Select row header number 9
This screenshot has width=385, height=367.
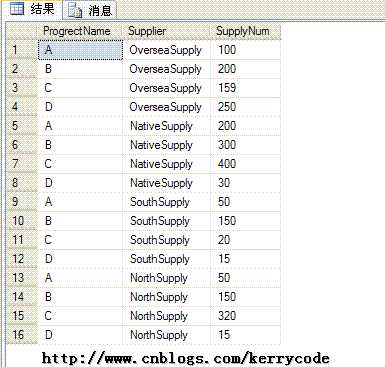coord(22,202)
